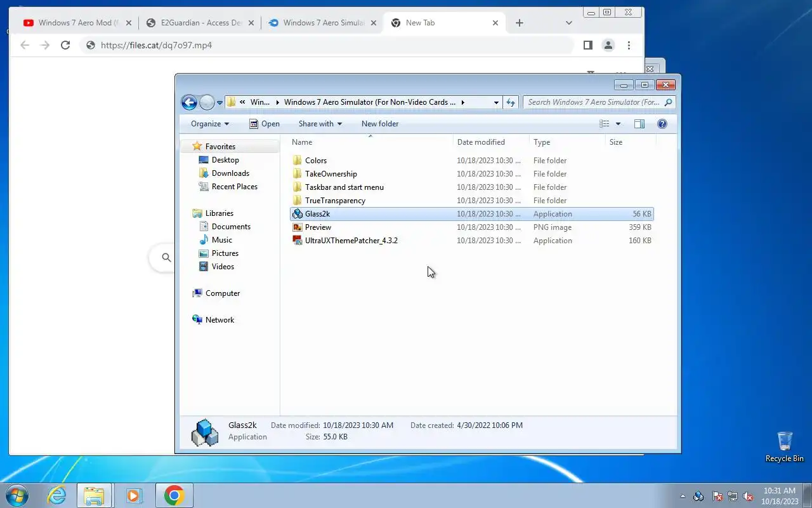Sort by Type column header
The height and width of the screenshot is (508, 812).
pyautogui.click(x=568, y=142)
